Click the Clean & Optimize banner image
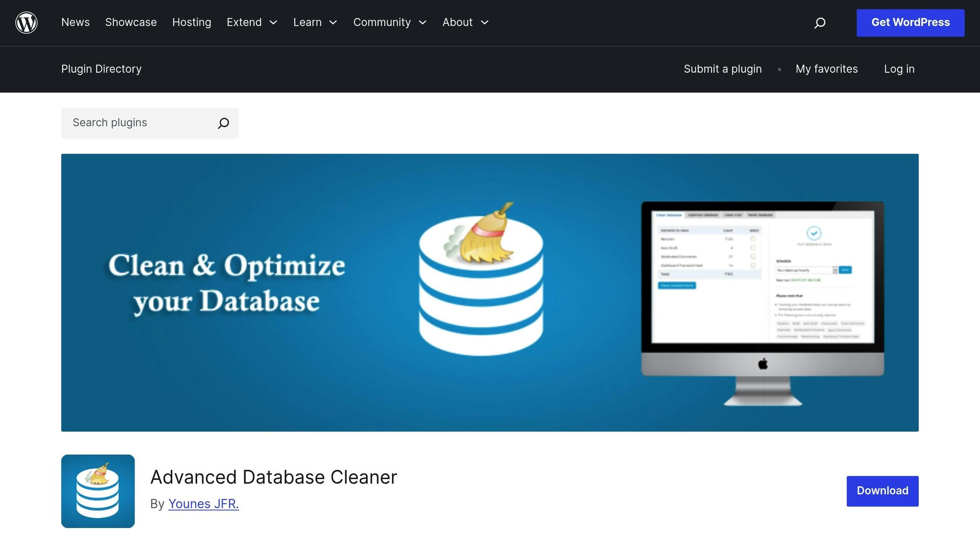 (490, 292)
